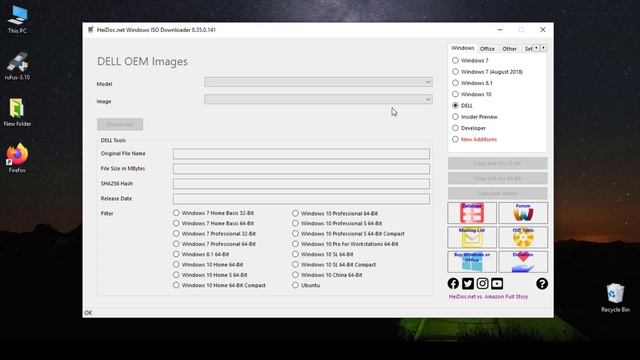Image resolution: width=640 pixels, height=360 pixels.
Task: Open the Facebook icon
Action: coord(453,284)
